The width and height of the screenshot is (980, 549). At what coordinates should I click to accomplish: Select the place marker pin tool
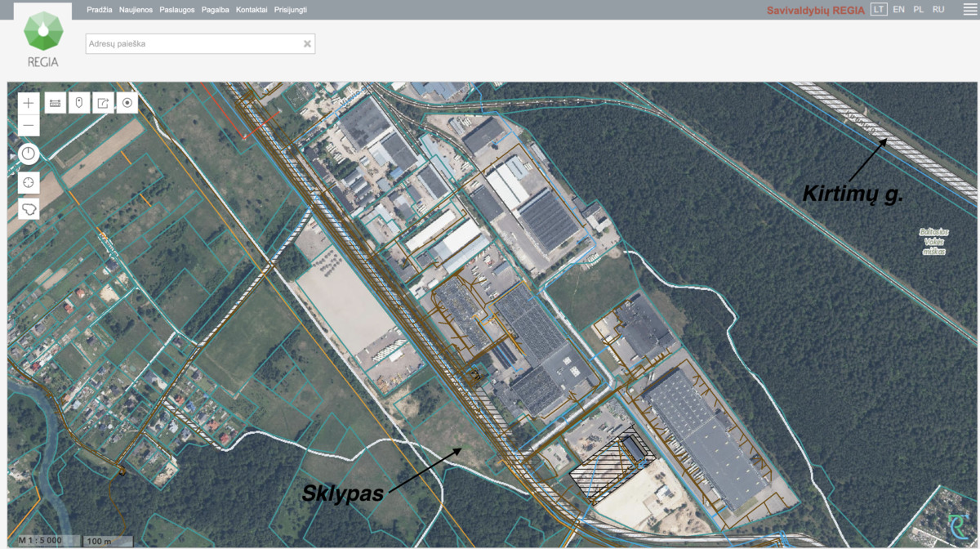[x=79, y=103]
